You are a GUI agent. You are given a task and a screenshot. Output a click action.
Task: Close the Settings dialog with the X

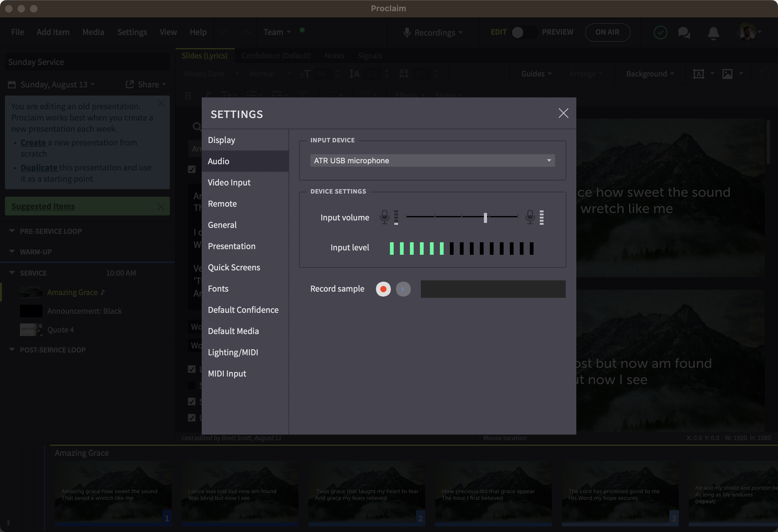pos(563,113)
